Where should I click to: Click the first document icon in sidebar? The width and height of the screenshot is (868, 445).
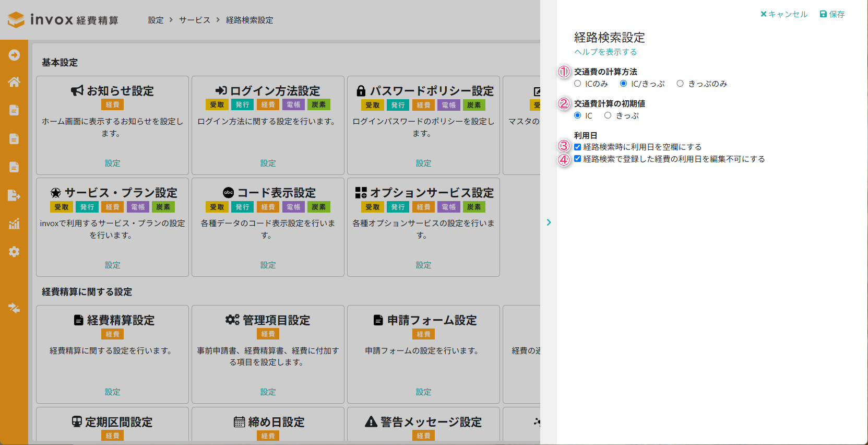click(14, 110)
